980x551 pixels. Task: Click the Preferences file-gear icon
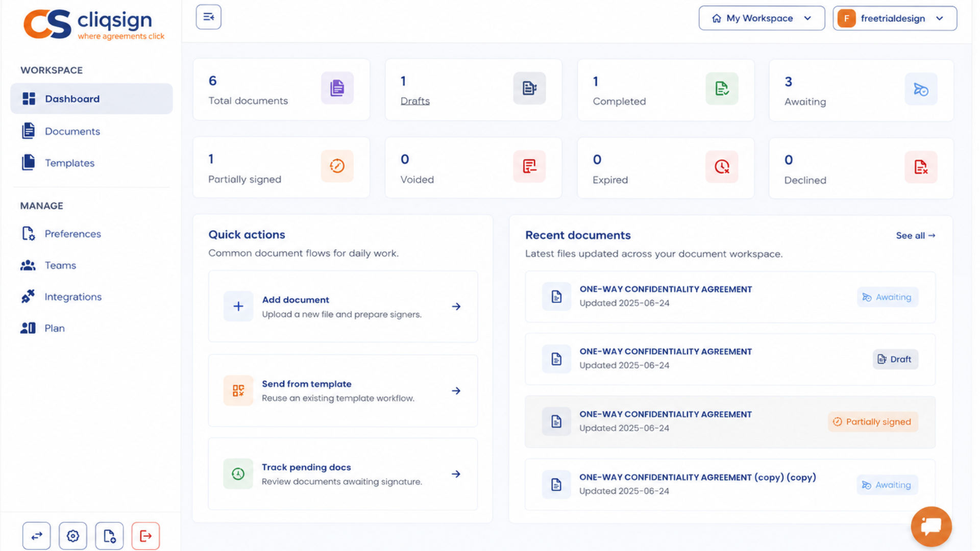(29, 234)
